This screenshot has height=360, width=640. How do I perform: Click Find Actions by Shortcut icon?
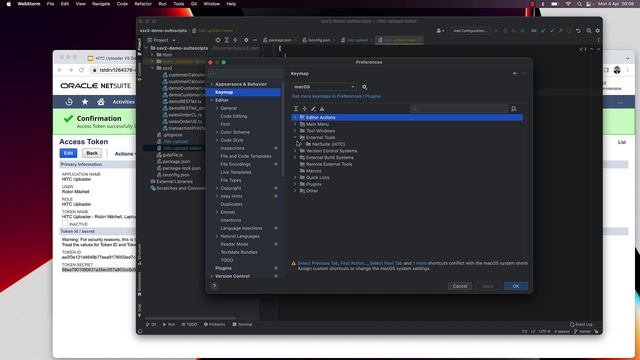pos(513,109)
